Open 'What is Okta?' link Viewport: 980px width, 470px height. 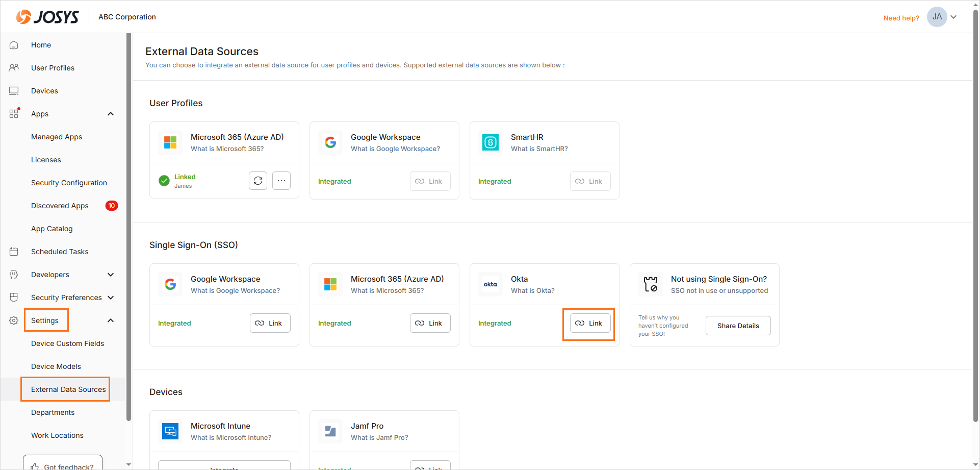coord(533,291)
